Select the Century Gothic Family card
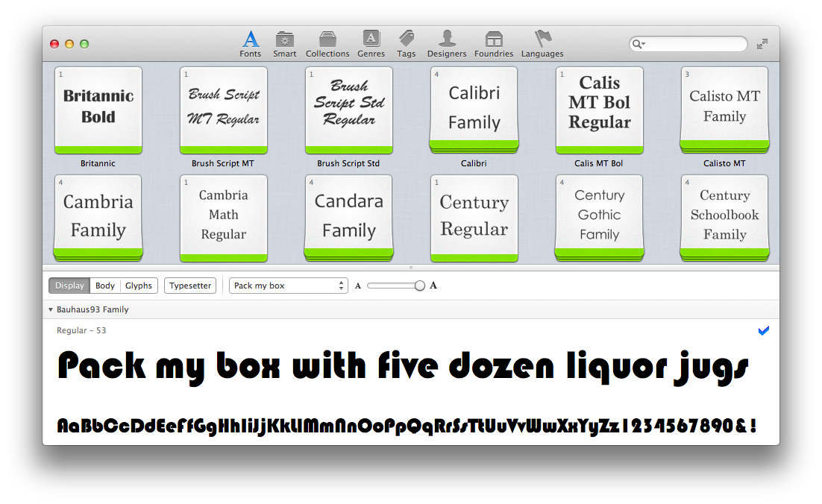 (599, 218)
